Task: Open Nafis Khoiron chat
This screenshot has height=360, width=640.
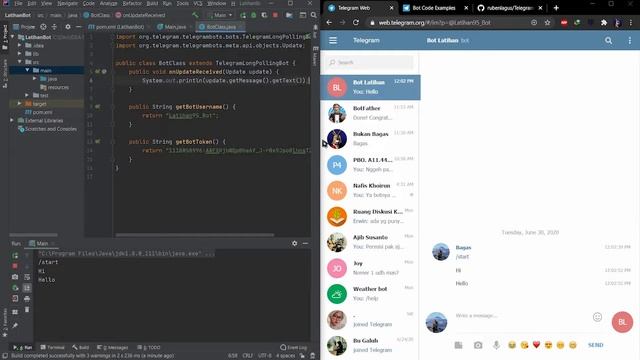Action: coord(370,191)
